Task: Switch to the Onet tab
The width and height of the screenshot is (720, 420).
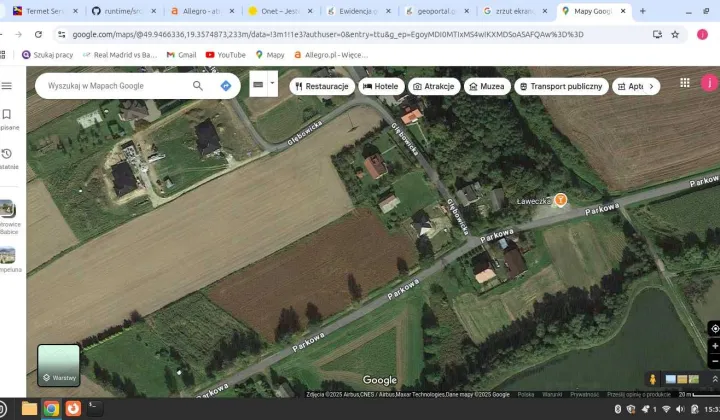Action: (x=280, y=11)
